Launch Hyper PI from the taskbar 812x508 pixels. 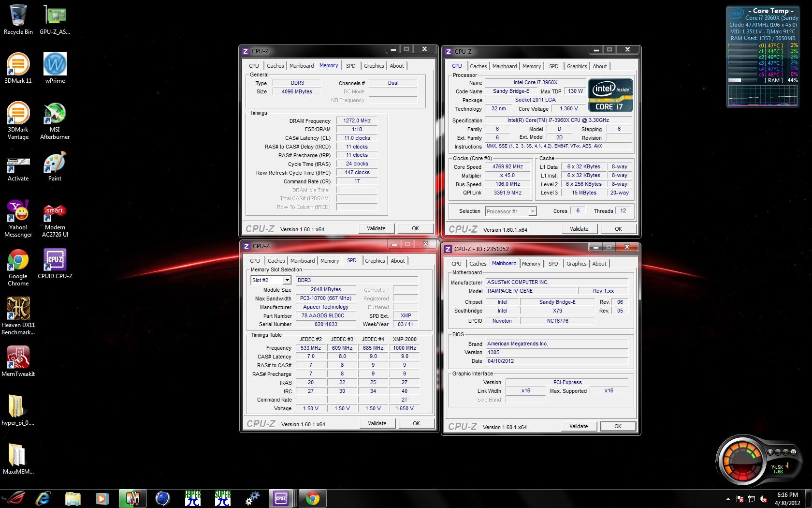coord(193,498)
